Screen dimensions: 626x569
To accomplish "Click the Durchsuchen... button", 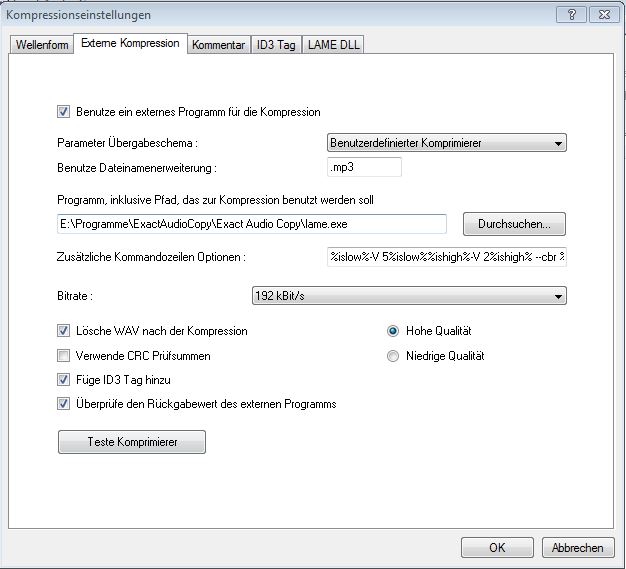I will click(514, 223).
